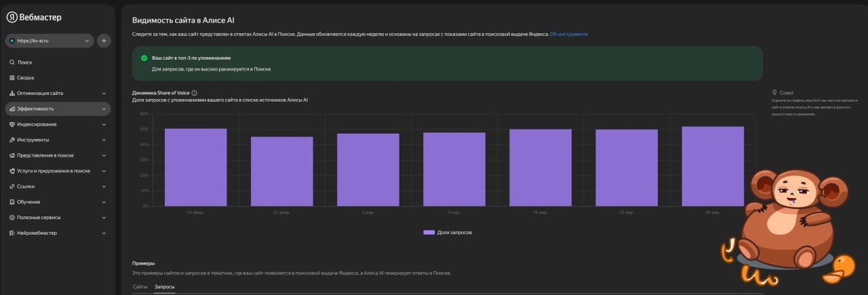Open Ссылки in the sidebar
The image size is (868, 295).
coord(58,187)
